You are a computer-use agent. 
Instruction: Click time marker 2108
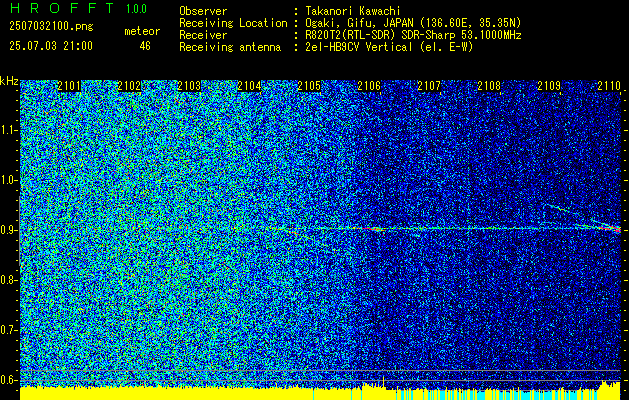(x=489, y=86)
